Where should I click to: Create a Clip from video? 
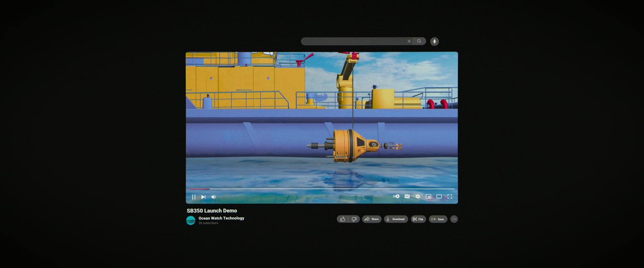[418, 219]
